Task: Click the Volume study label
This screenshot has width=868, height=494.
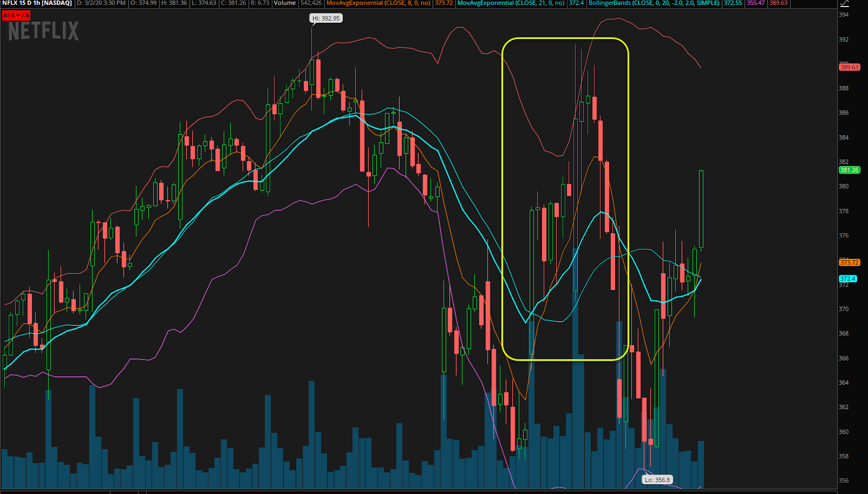Action: tap(285, 3)
